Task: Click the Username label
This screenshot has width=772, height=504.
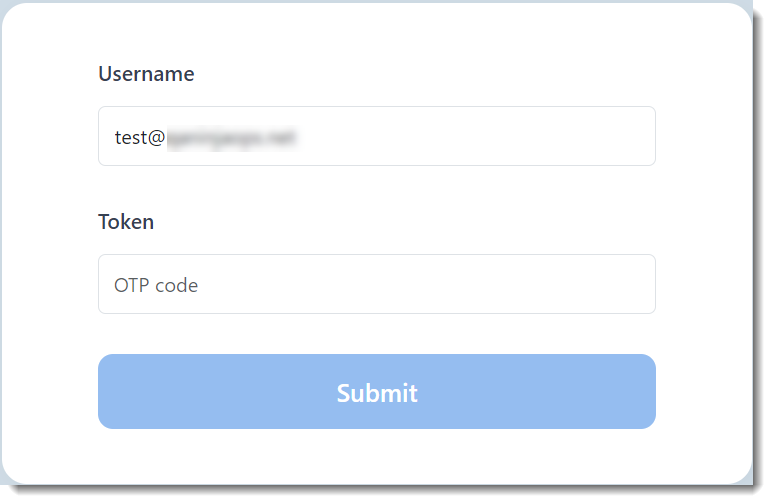Action: [x=146, y=74]
